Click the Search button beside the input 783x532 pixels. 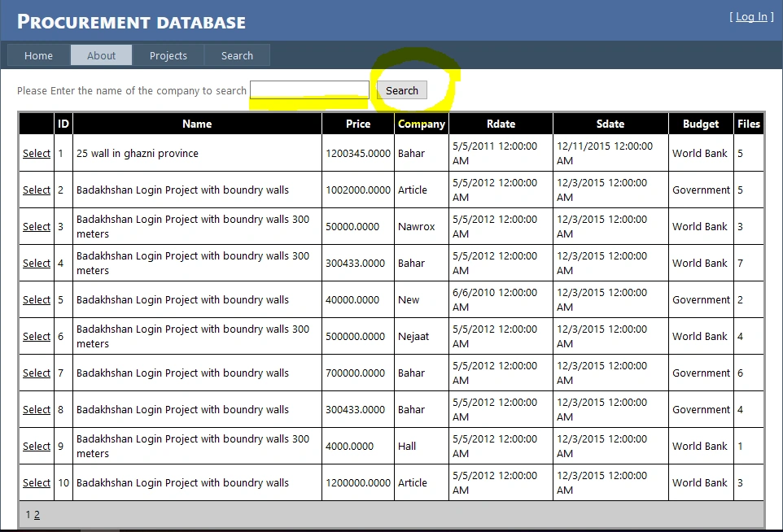tap(402, 90)
